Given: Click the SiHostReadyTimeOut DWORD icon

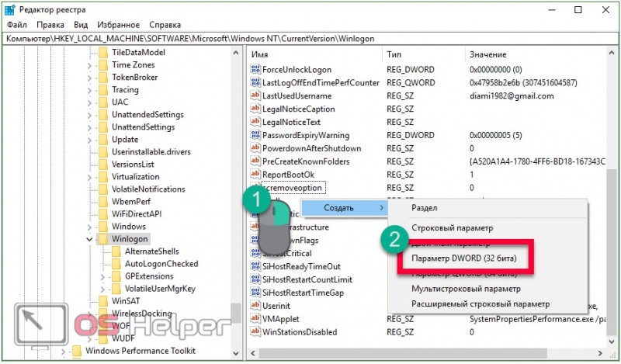Looking at the screenshot, I should (255, 266).
